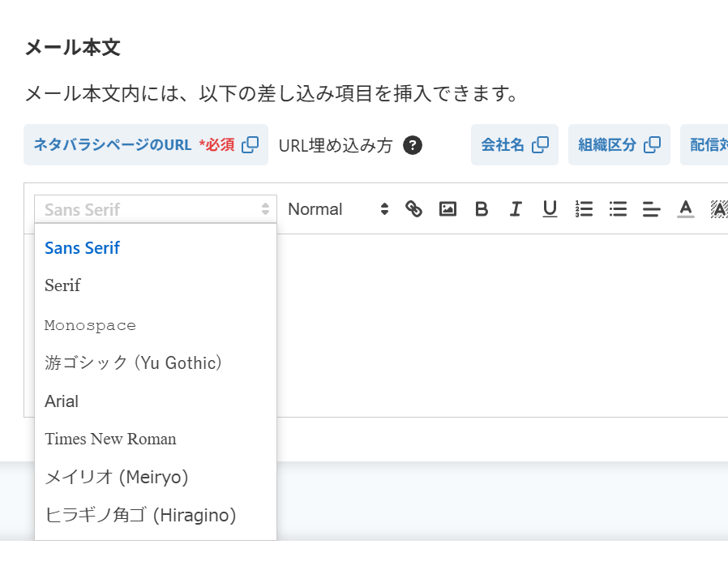Toggle underline formatting
728x566 pixels.
pyautogui.click(x=550, y=209)
